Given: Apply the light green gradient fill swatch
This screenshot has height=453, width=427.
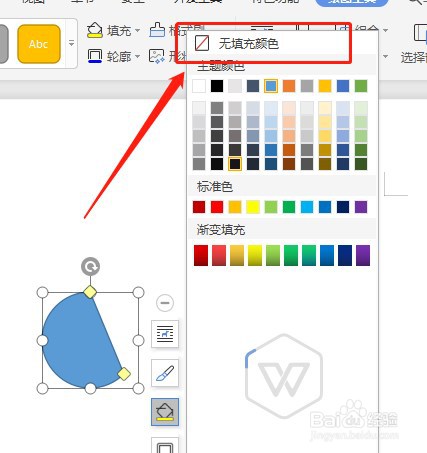Looking at the screenshot, I should point(273,255).
